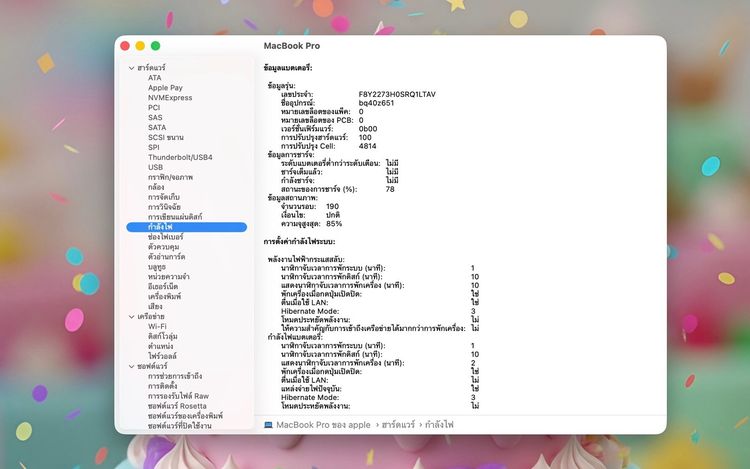Image resolution: width=750 pixels, height=469 pixels.
Task: Click the highlighted กำลังไฟ sidebar row
Action: click(x=187, y=227)
